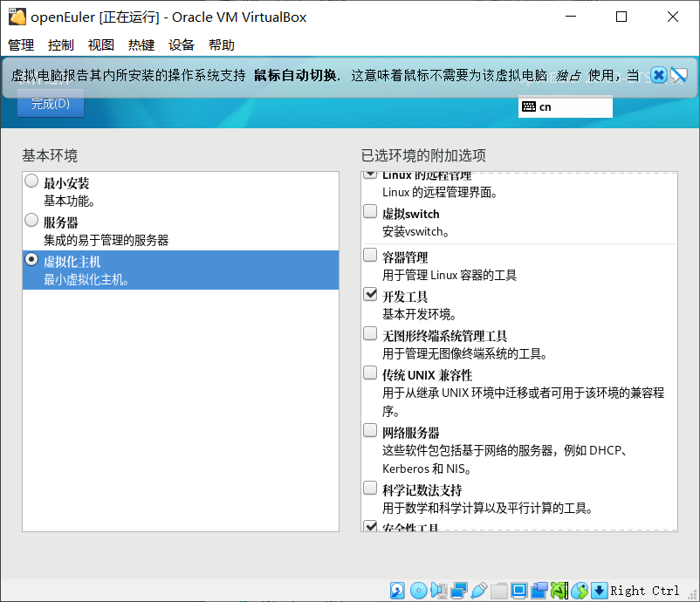Enable the 科学记数法支持 checkbox

coord(370,488)
